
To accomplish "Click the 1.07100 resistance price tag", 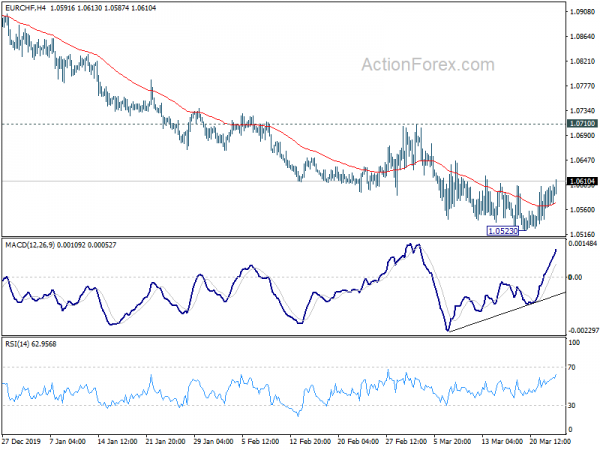I will (x=582, y=124).
